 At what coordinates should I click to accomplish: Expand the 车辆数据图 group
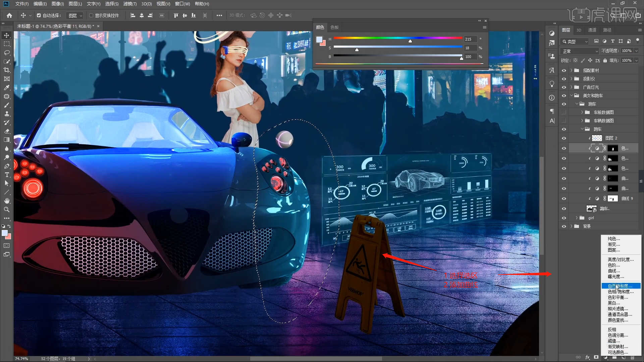(582, 121)
